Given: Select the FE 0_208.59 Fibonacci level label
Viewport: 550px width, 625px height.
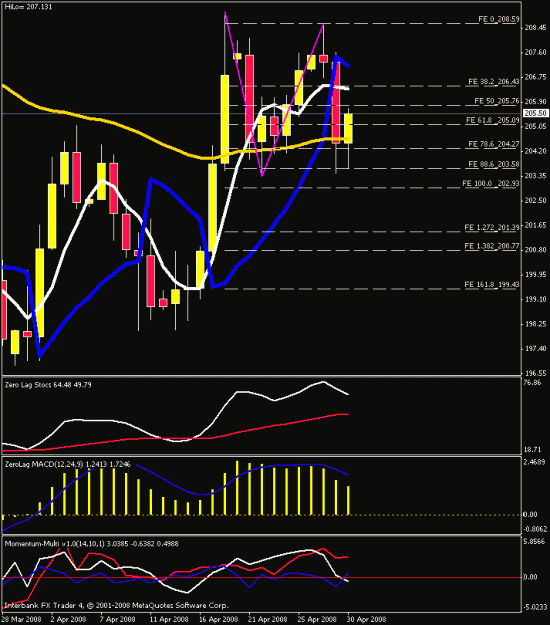Looking at the screenshot, I should coord(499,19).
